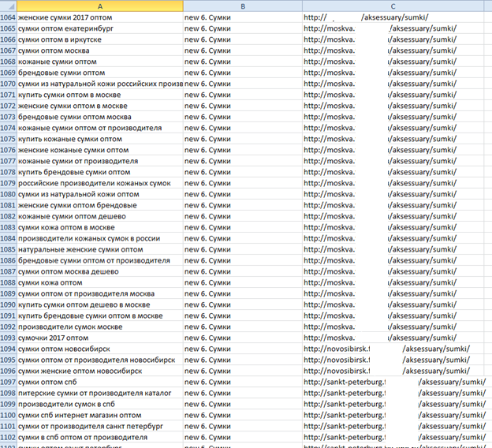
Task: Select row header 1080
Action: (x=8, y=194)
